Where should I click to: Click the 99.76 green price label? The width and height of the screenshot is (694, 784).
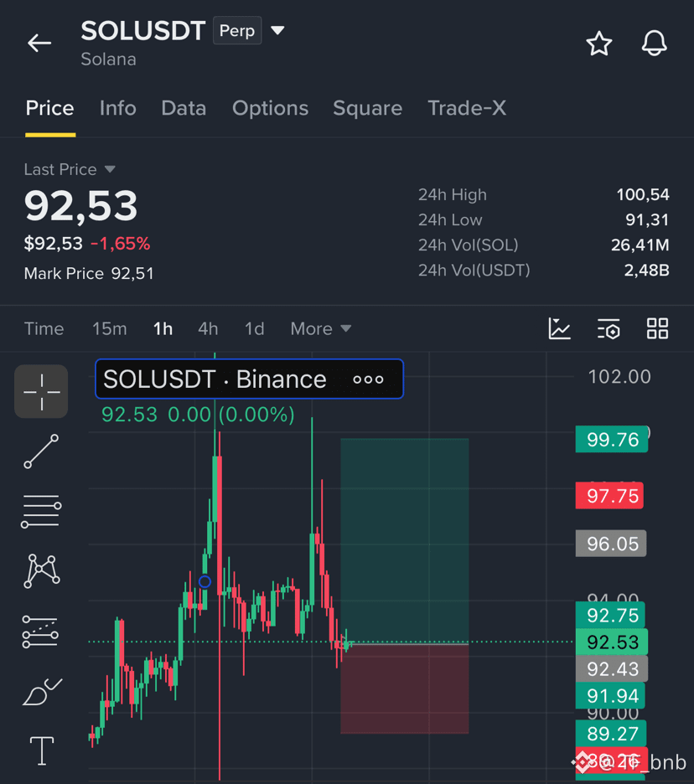pyautogui.click(x=611, y=440)
